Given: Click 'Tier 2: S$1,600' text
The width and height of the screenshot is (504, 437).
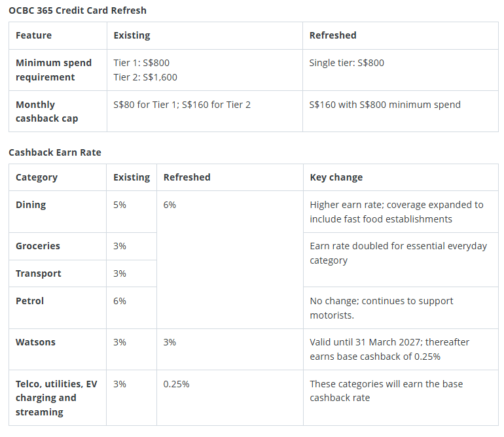Looking at the screenshot, I should tap(145, 77).
